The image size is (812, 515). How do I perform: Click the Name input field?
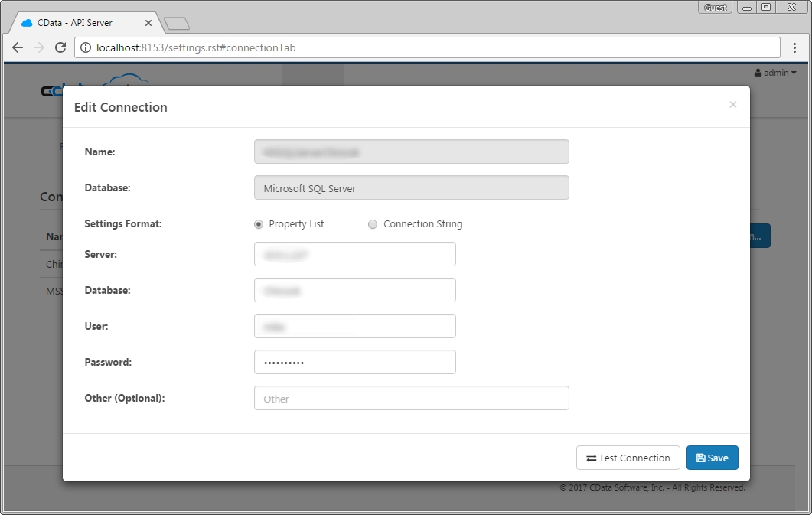point(411,152)
